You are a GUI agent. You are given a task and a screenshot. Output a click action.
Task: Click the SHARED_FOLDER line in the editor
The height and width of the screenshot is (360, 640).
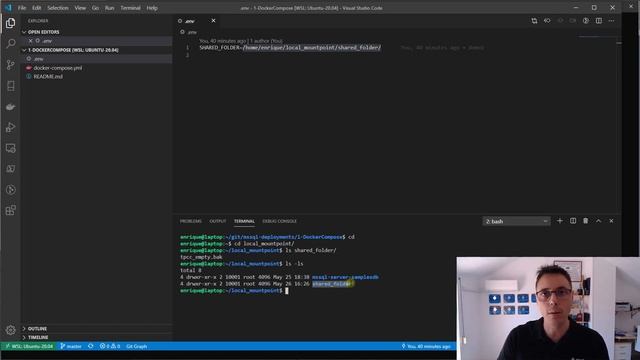click(x=290, y=48)
